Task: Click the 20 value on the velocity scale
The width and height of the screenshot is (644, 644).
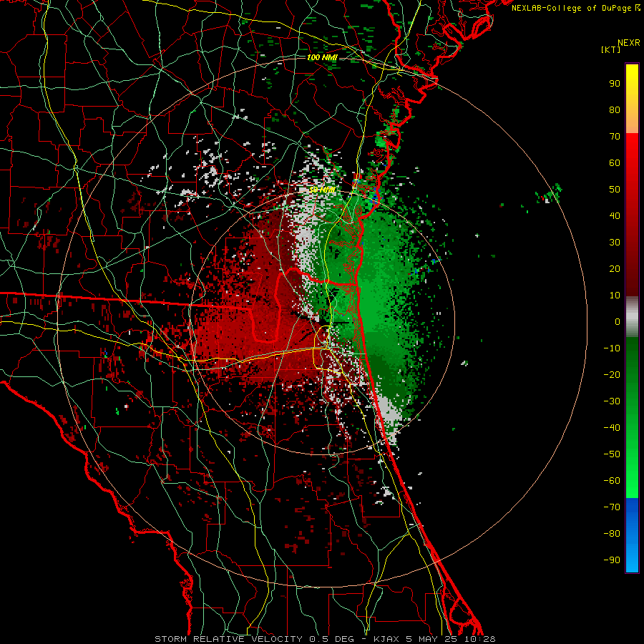Action: (x=615, y=268)
